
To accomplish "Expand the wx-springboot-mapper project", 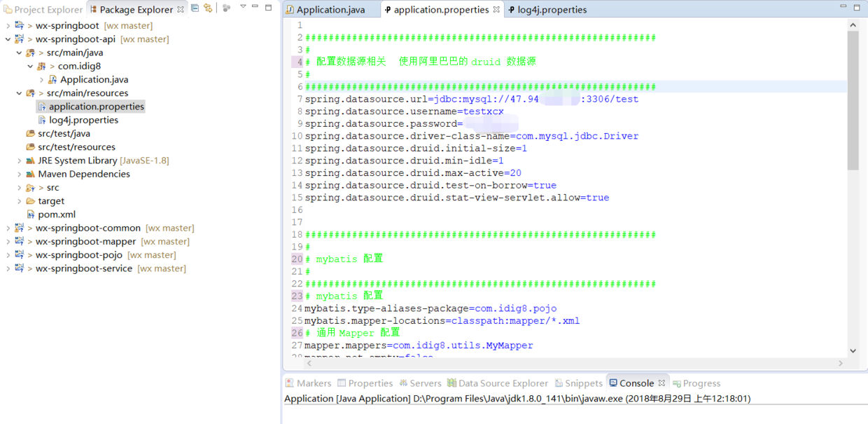I will [x=8, y=242].
